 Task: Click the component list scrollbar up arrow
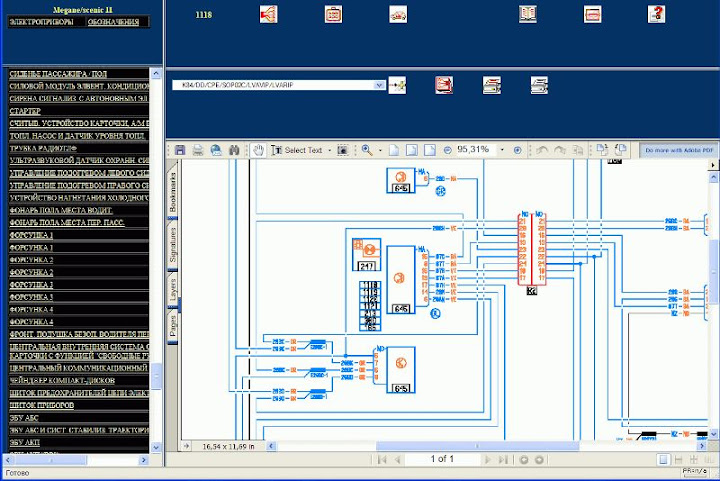click(156, 73)
